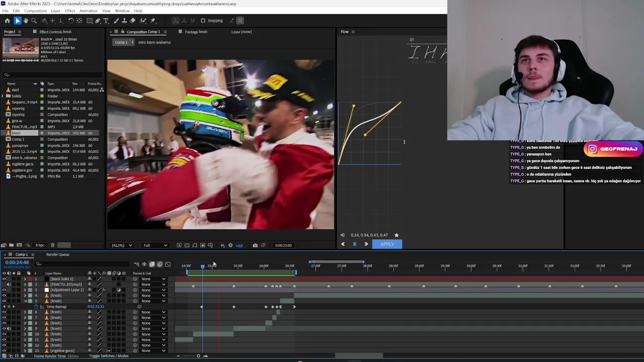
Task: Click the red label swatch of layer 1
Action: [x=30, y=279]
